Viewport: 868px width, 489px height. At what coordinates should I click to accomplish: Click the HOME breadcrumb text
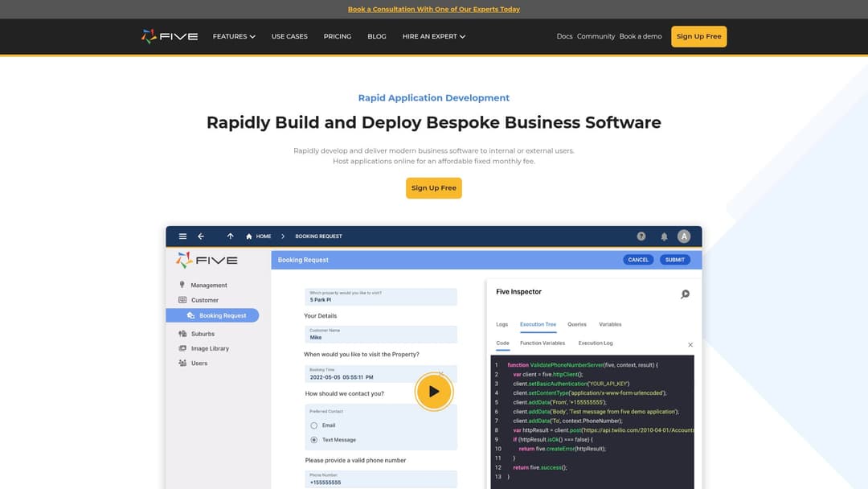pyautogui.click(x=264, y=236)
